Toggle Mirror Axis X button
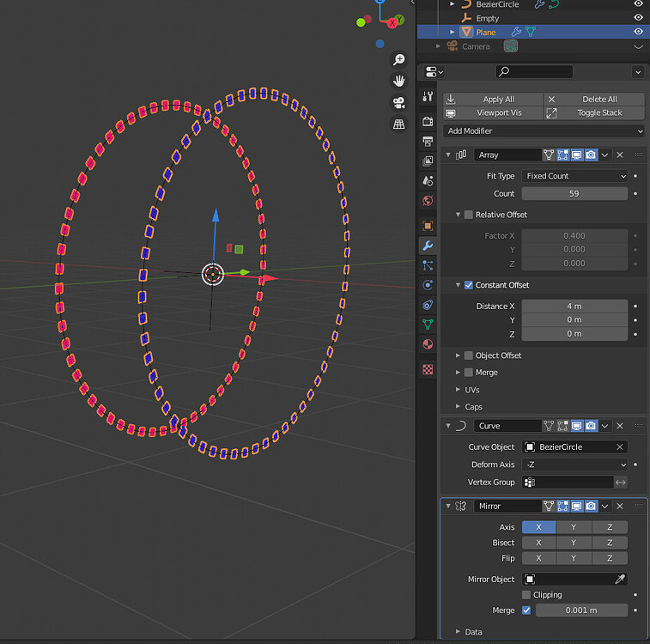Image resolution: width=650 pixels, height=644 pixels. click(x=538, y=527)
